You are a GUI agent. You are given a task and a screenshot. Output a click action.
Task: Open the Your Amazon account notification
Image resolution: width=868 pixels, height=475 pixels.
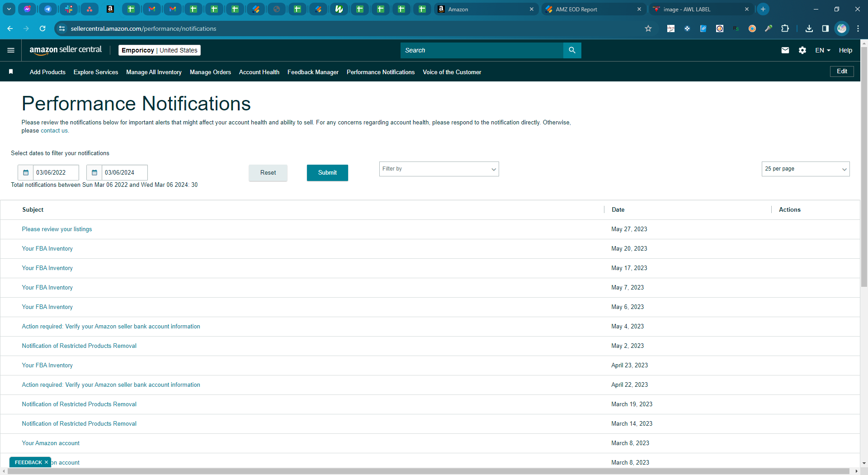click(51, 443)
